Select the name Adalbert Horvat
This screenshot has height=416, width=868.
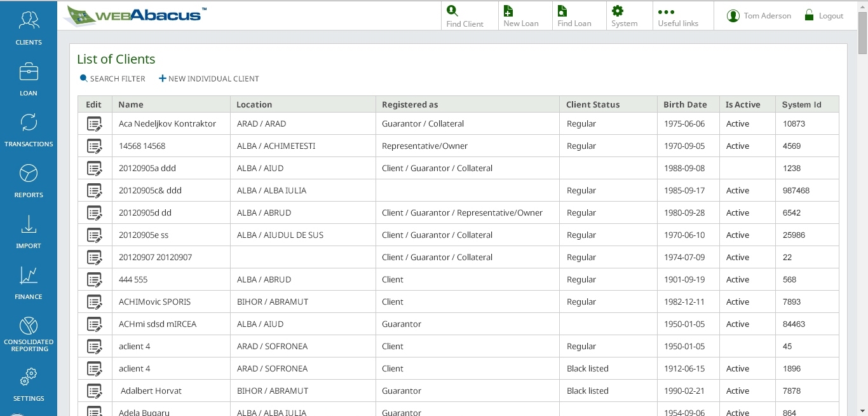click(x=151, y=391)
